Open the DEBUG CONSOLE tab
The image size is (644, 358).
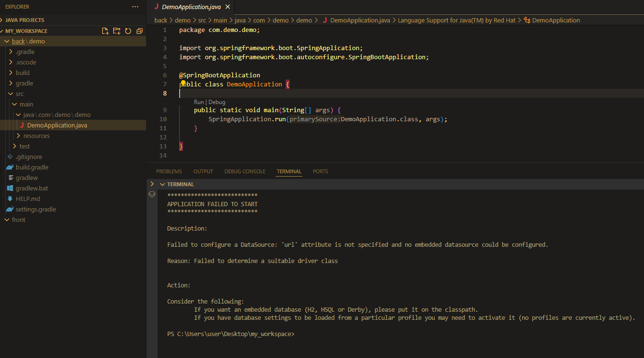click(x=245, y=171)
